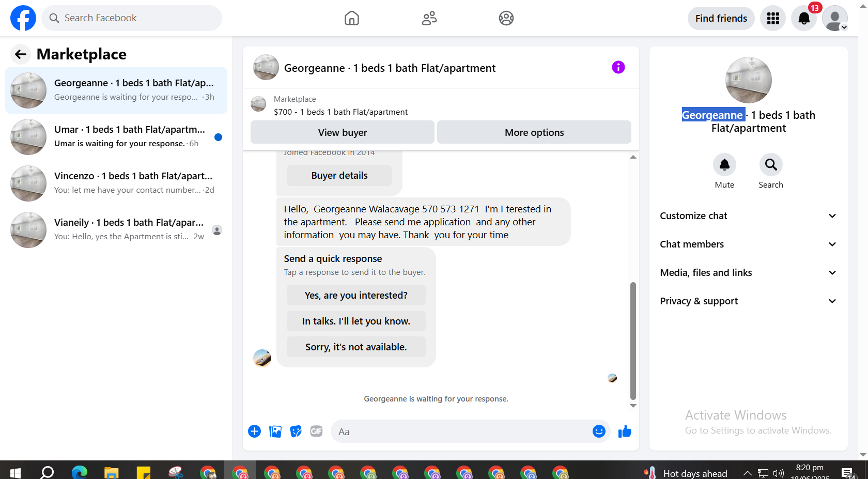Expand Media, files and links section
This screenshot has width=868, height=479.
pos(748,273)
